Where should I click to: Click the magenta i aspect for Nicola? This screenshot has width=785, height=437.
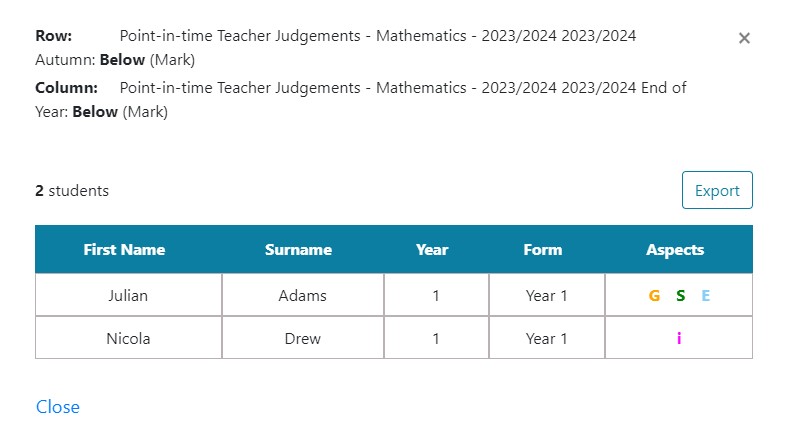click(x=679, y=338)
